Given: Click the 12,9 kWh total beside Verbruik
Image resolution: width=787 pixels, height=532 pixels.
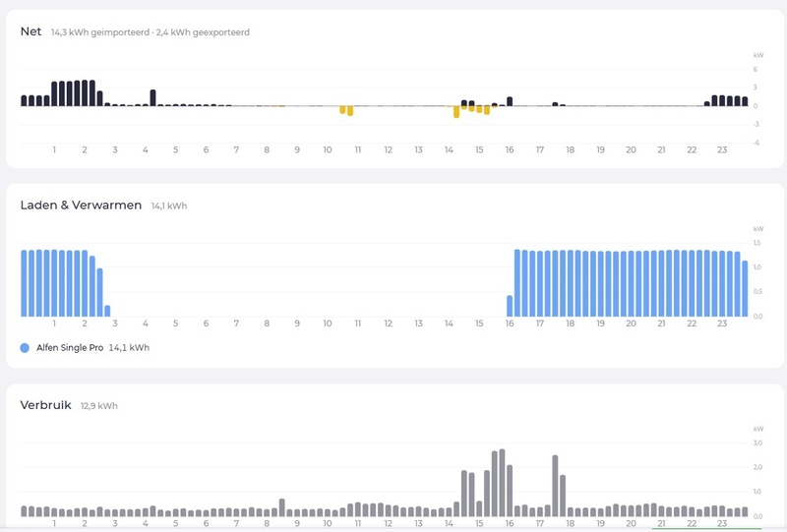Looking at the screenshot, I should click(x=99, y=406).
